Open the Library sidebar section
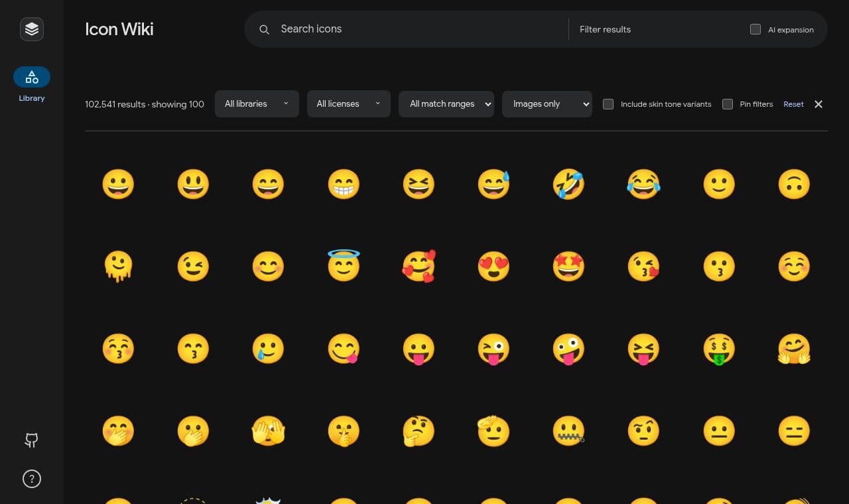 (x=32, y=84)
